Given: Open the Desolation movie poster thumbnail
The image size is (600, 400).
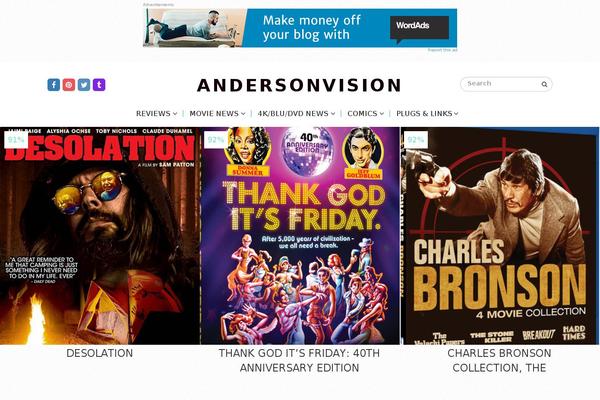Looking at the screenshot, I should click(100, 235).
